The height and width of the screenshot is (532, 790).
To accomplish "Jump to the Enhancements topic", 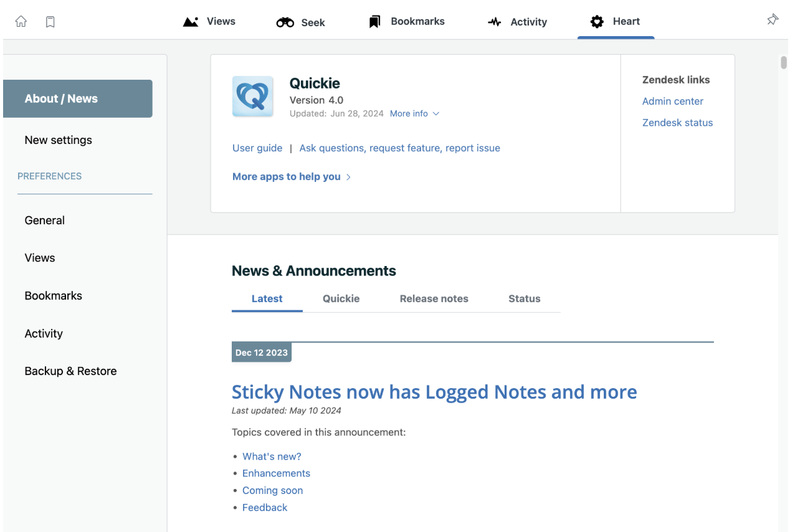I will (276, 473).
